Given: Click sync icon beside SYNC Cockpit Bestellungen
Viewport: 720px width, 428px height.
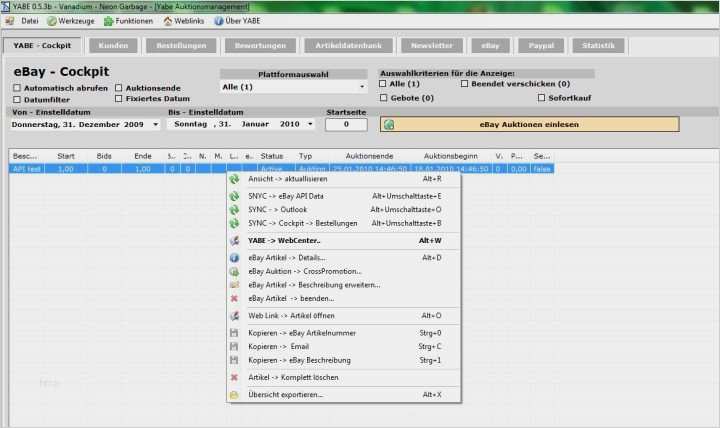Looking at the screenshot, I should point(234,223).
